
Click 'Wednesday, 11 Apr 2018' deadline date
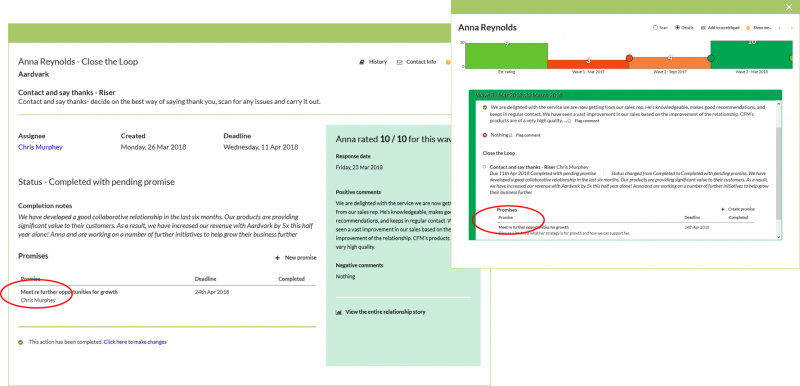tap(261, 147)
